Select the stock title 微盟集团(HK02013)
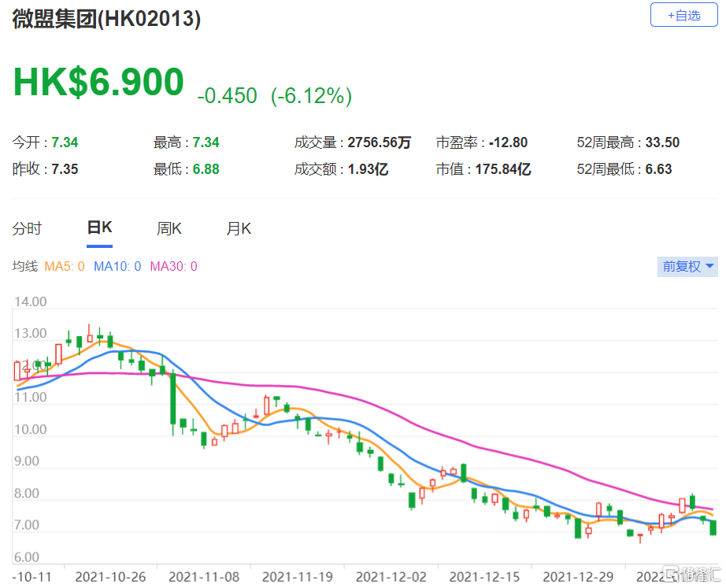Image resolution: width=726 pixels, height=588 pixels. 106,19
